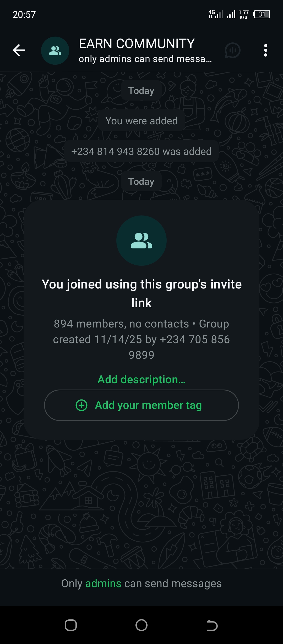Tap the only admins can send subtitle

145,59
